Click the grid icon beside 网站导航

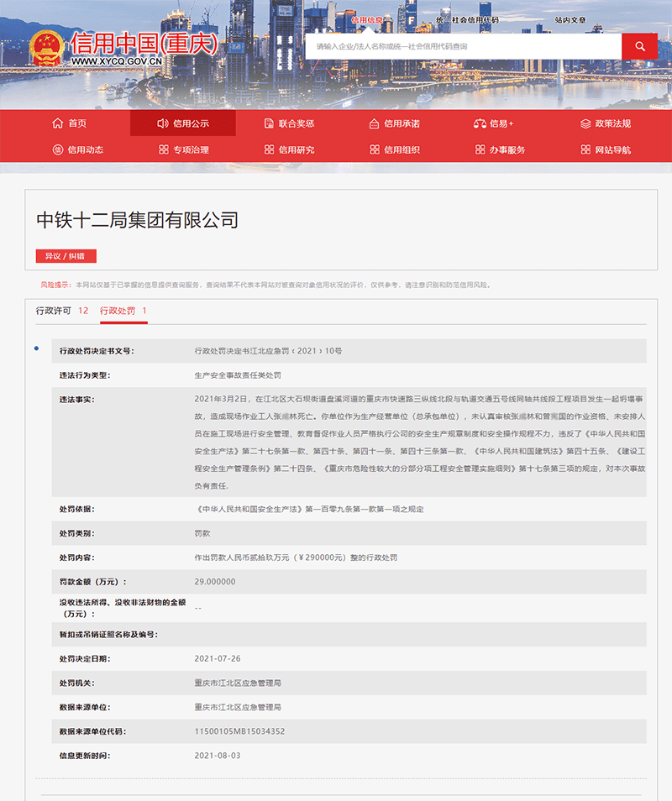[x=585, y=149]
